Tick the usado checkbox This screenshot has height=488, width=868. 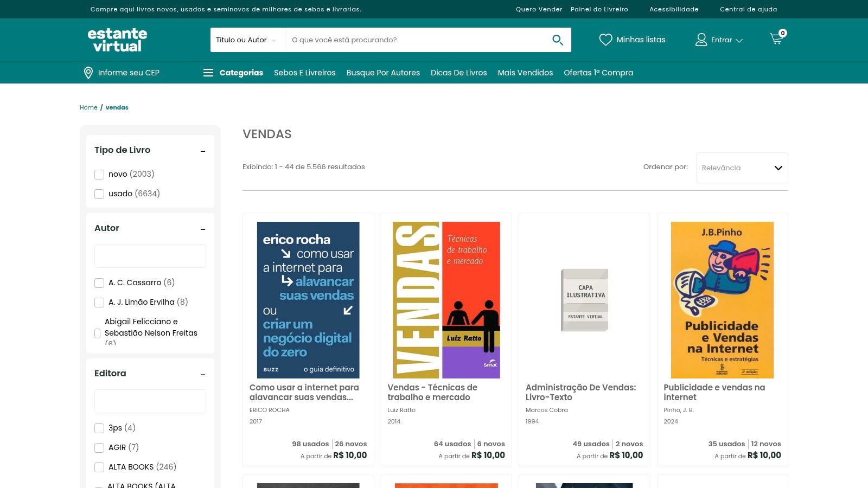[99, 194]
